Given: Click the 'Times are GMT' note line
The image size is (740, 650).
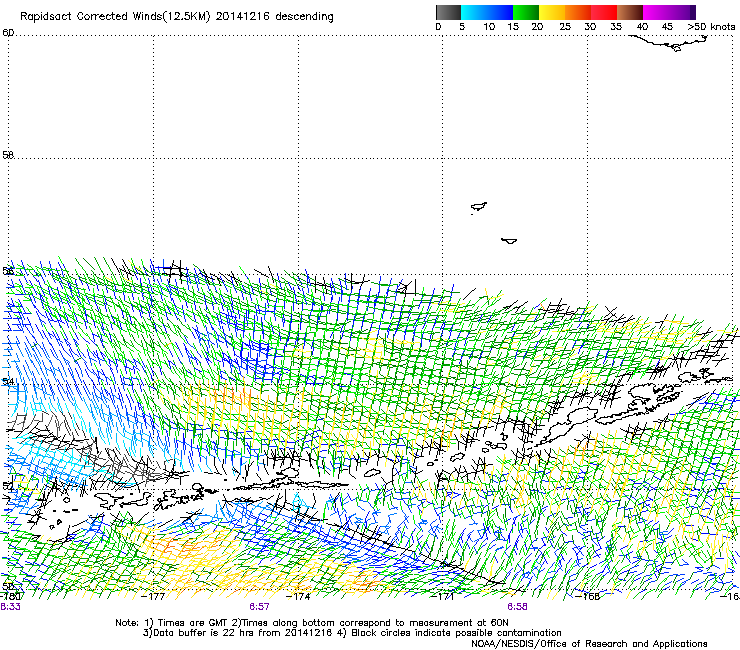Looking at the screenshot, I should 312,623.
